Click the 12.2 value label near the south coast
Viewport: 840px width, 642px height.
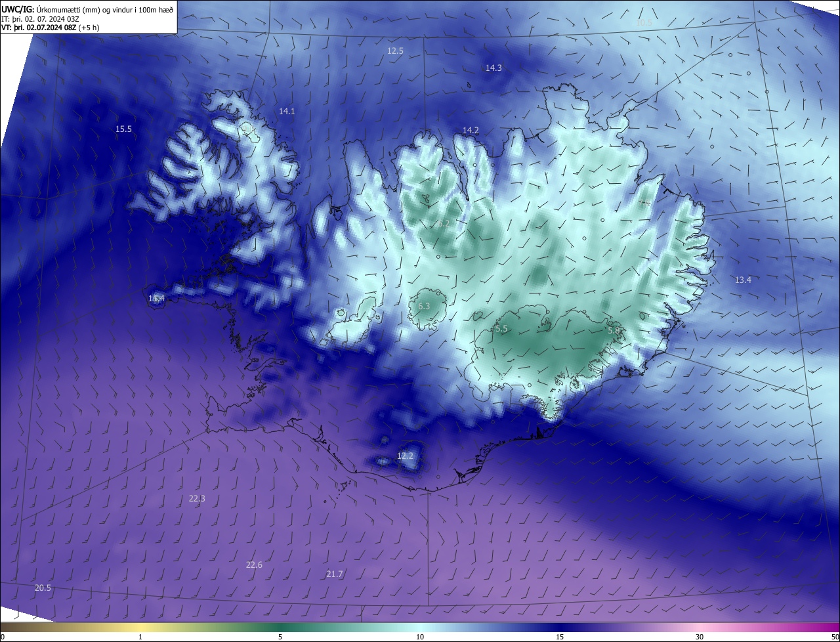[406, 456]
